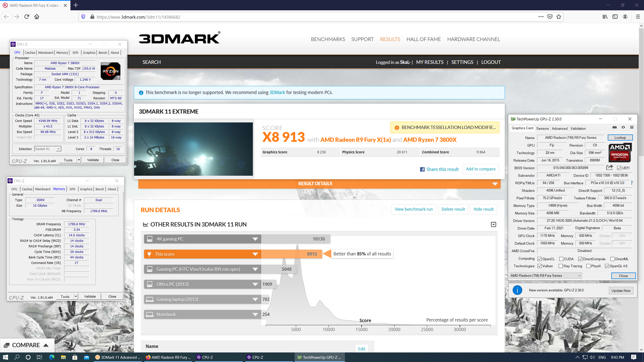644x362 pixels.
Task: Open Task View on taskbar
Action: click(x=39, y=357)
